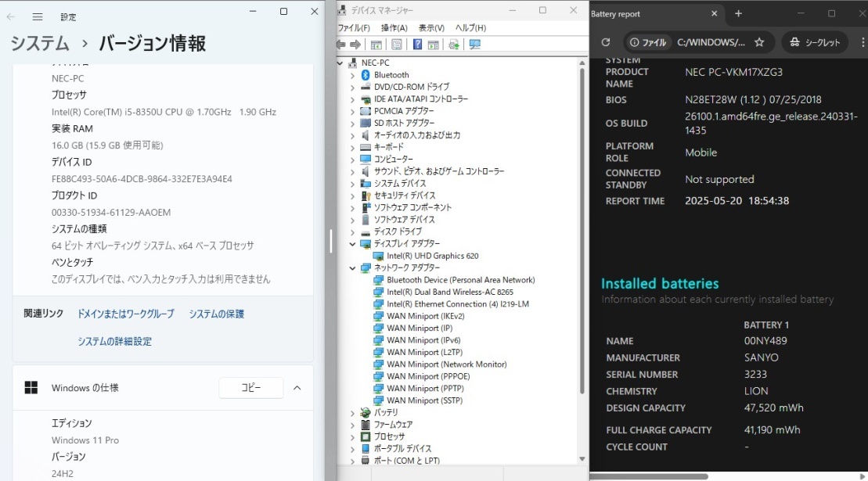The height and width of the screenshot is (481, 868).
Task: Open the Settings hamburger navigation menu
Action: [x=38, y=17]
